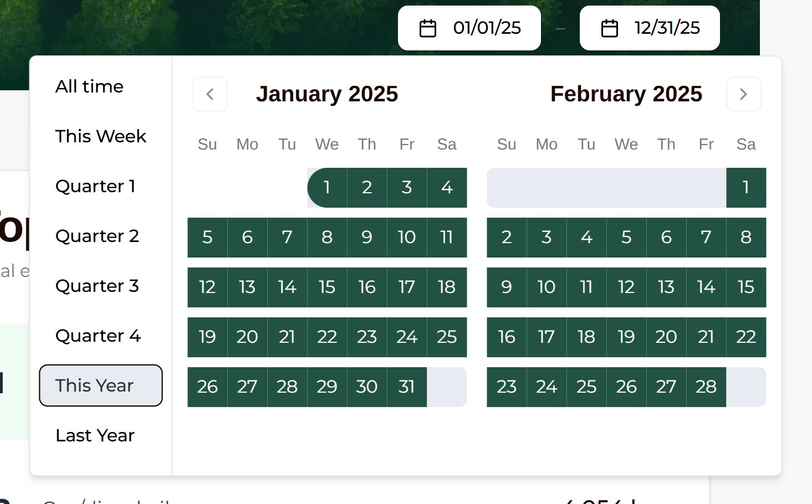Pick February 14 in the calendar
The width and height of the screenshot is (812, 504).
click(x=706, y=287)
